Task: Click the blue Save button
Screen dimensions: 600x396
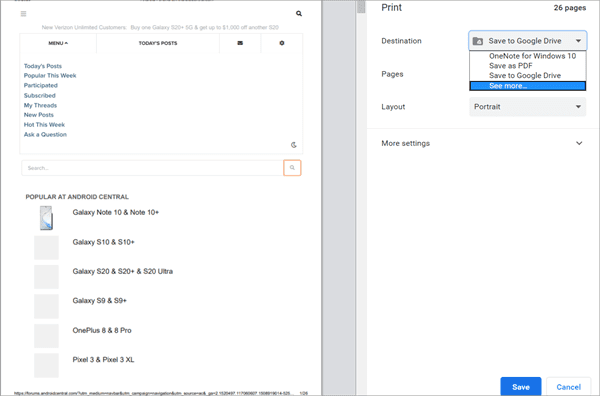Action: pyautogui.click(x=520, y=386)
